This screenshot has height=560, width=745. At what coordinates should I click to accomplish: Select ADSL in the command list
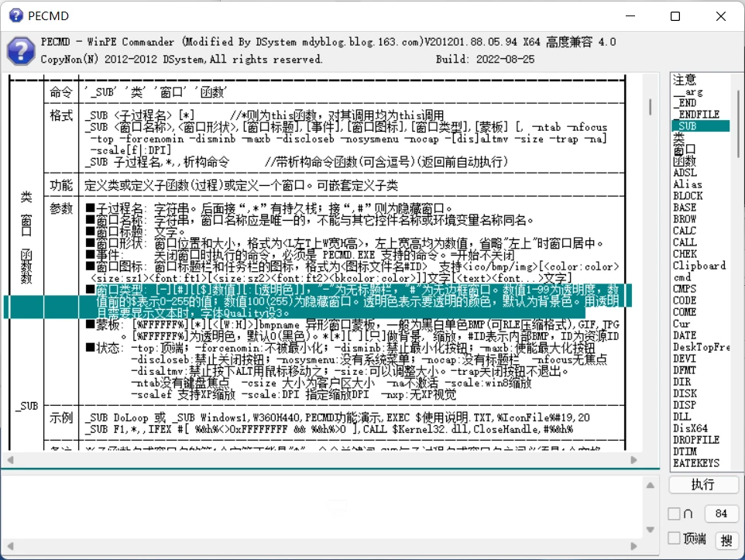tap(685, 173)
